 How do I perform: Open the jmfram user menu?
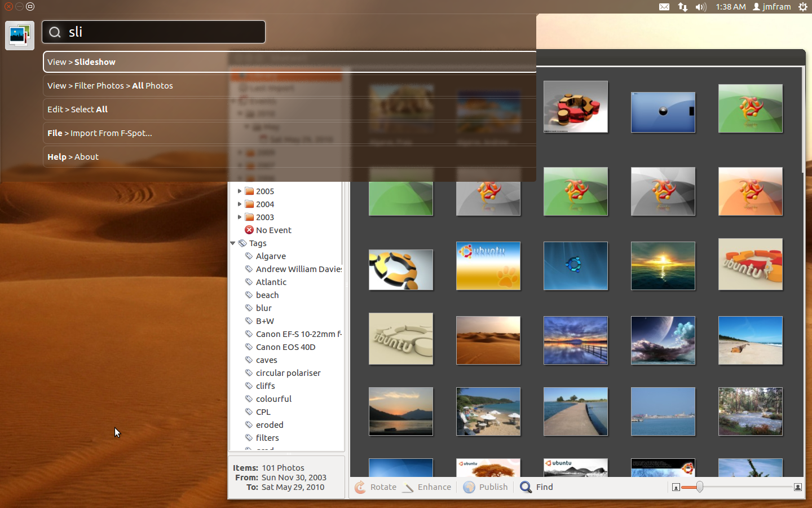(772, 7)
